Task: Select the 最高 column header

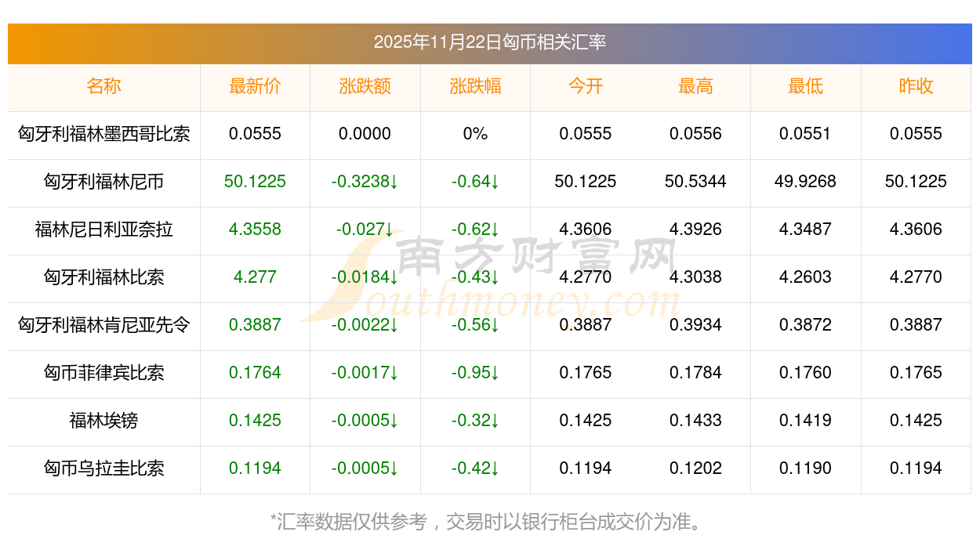Action: click(695, 86)
